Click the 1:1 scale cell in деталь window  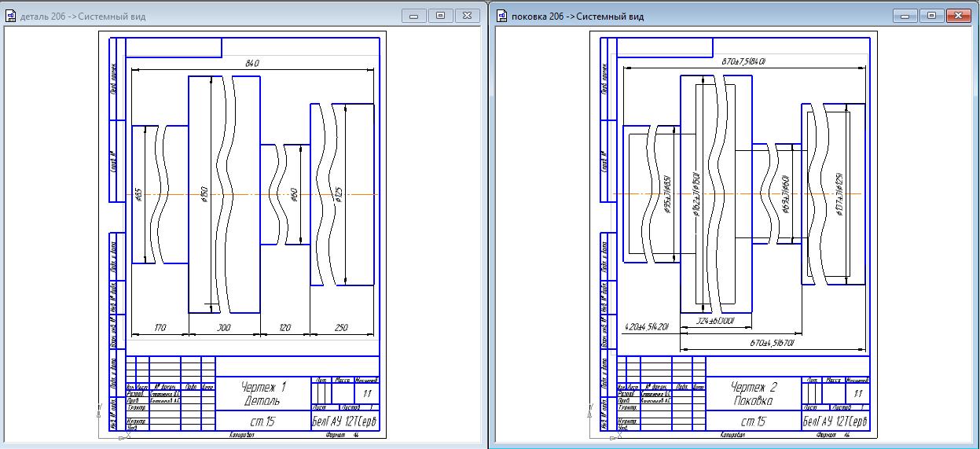point(367,393)
